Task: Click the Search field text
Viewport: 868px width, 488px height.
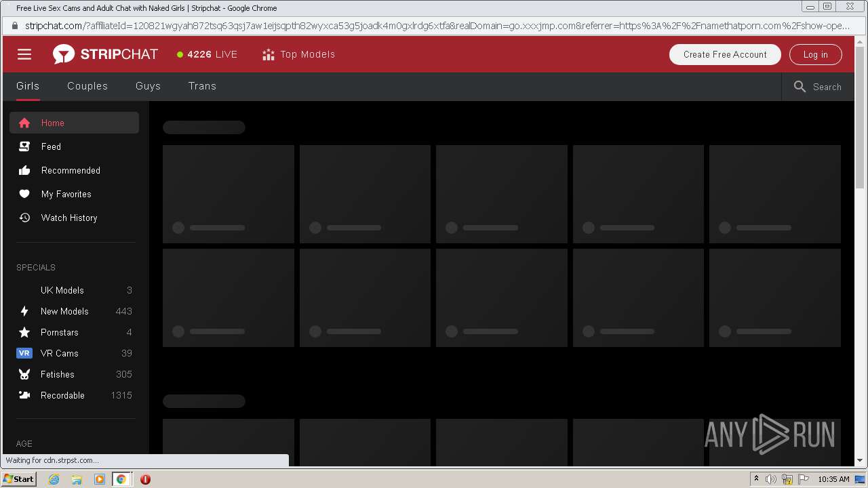Action: pos(827,87)
